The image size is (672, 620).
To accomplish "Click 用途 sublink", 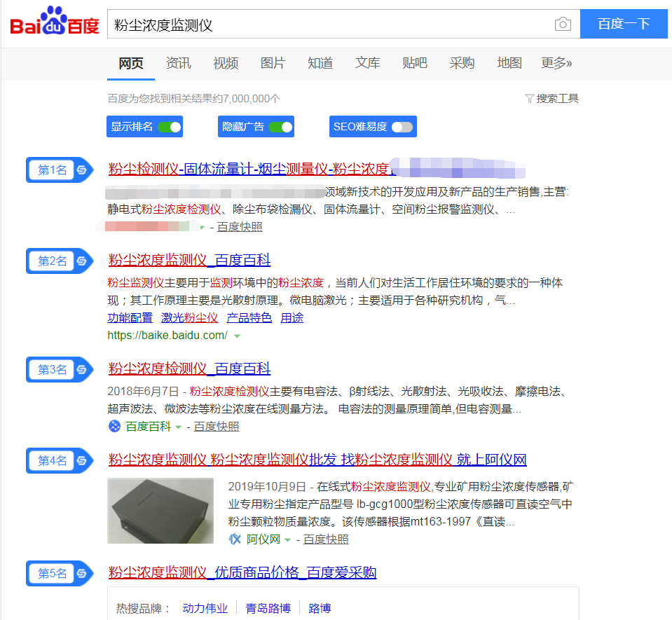I will tap(292, 318).
